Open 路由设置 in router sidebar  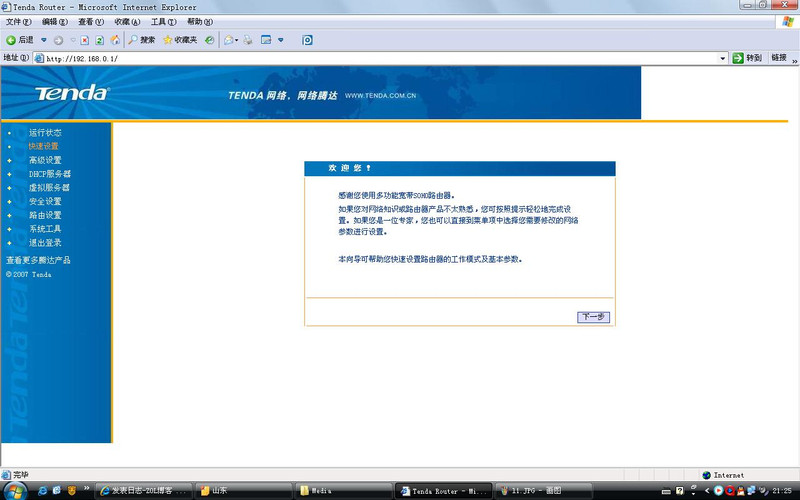point(45,215)
